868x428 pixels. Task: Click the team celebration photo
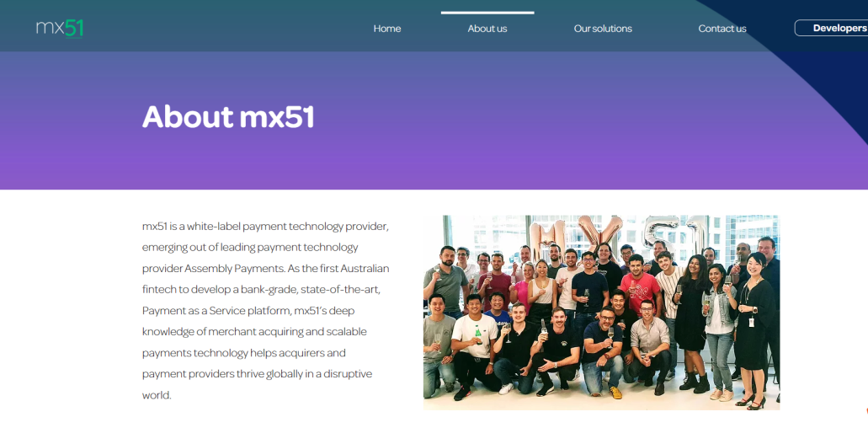601,313
